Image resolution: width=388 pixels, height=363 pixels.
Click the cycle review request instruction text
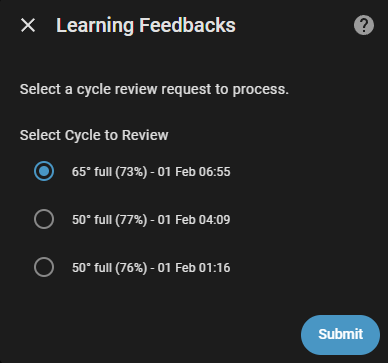point(154,89)
